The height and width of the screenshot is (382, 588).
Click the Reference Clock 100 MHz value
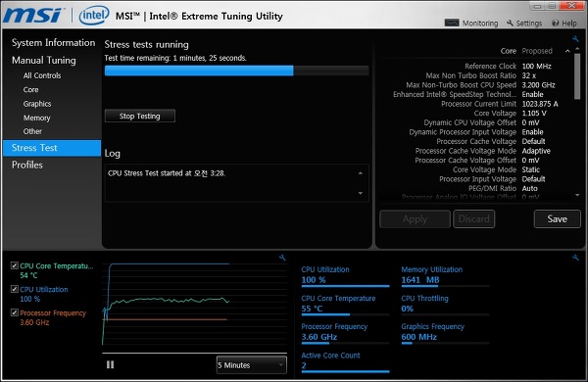tap(537, 67)
